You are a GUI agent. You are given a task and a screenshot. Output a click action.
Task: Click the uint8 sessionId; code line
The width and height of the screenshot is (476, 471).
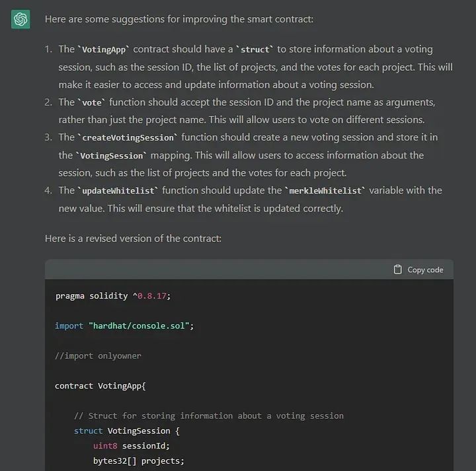click(x=132, y=446)
